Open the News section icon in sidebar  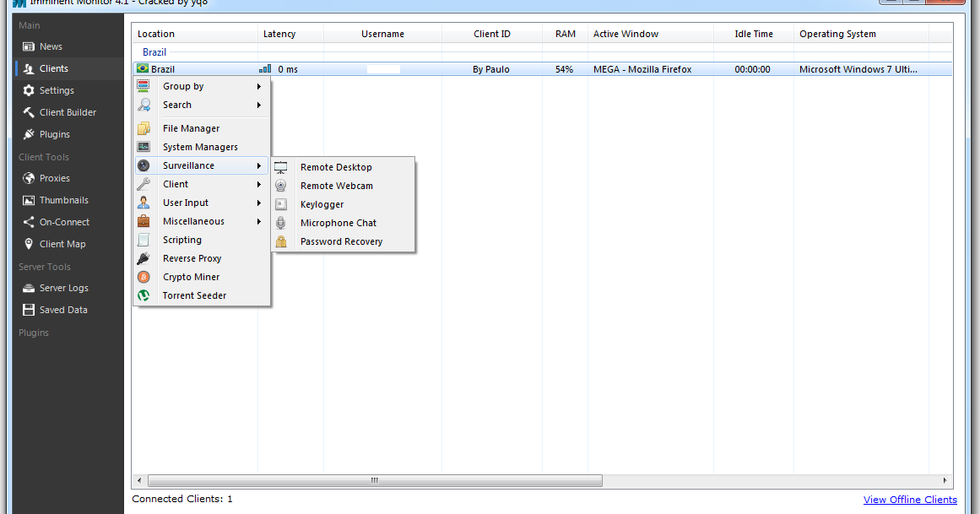(28, 47)
